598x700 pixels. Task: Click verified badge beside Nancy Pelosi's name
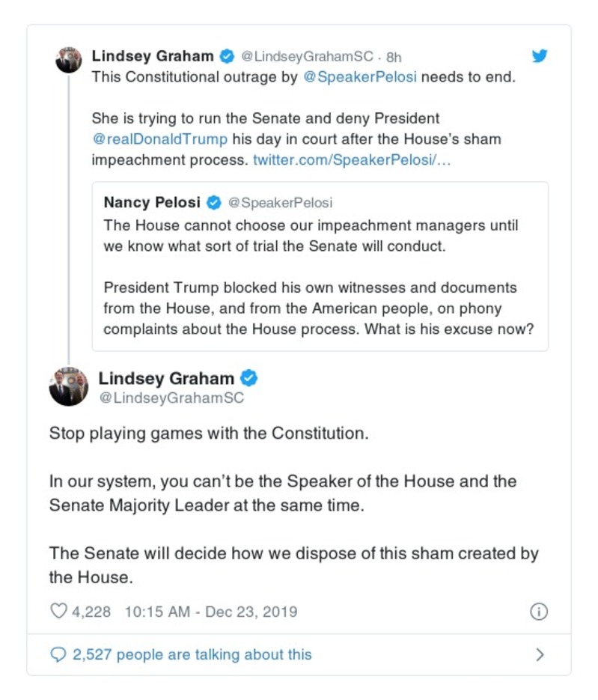tap(213, 203)
